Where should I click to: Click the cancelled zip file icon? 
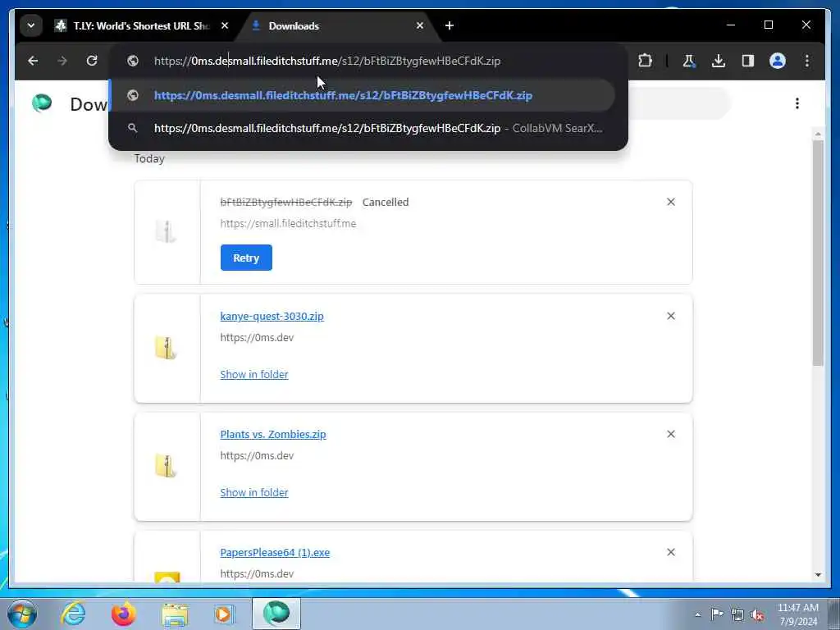[x=166, y=231]
